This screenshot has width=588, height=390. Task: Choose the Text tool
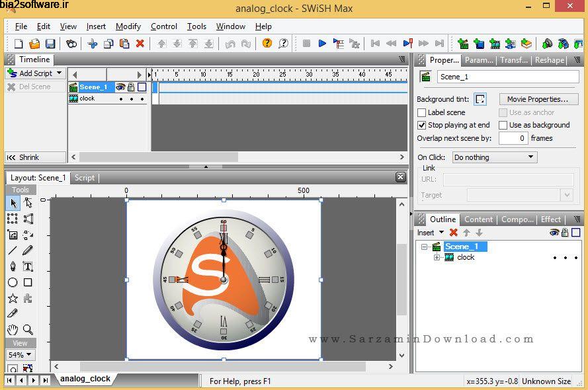click(26, 266)
